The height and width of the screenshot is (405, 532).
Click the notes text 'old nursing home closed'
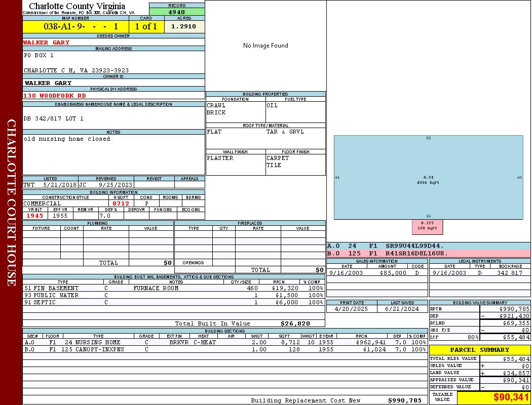click(67, 139)
